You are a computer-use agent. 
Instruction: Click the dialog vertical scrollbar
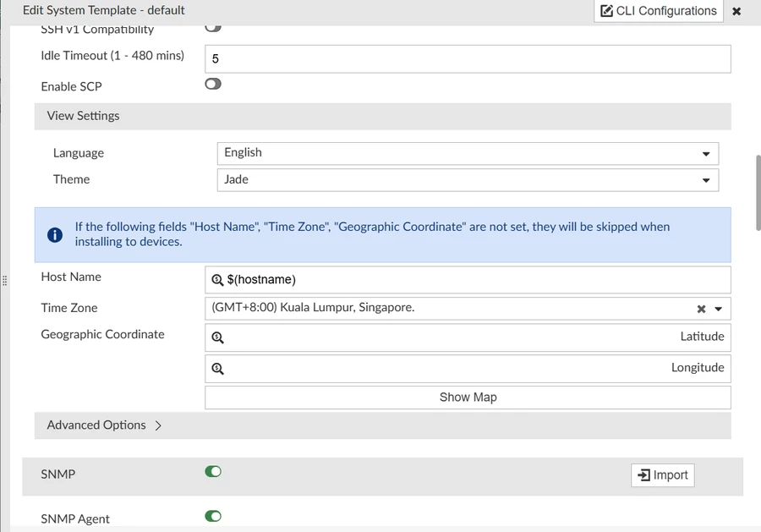[x=758, y=193]
